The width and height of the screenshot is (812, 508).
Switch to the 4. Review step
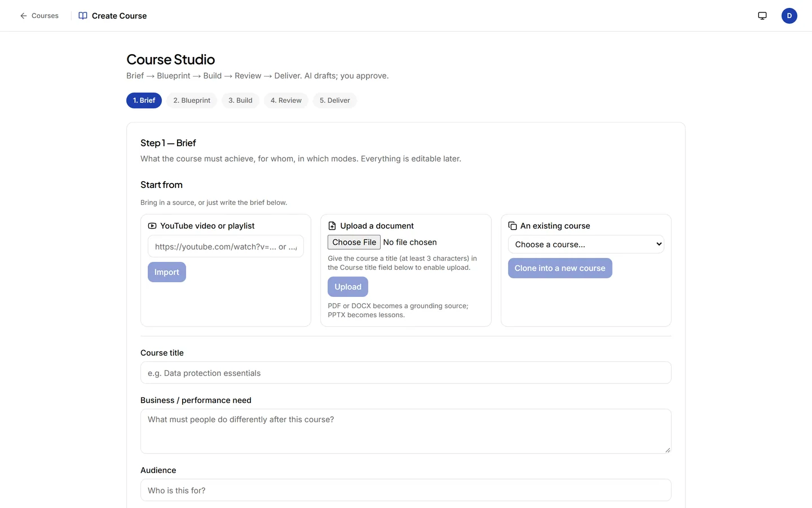point(286,100)
